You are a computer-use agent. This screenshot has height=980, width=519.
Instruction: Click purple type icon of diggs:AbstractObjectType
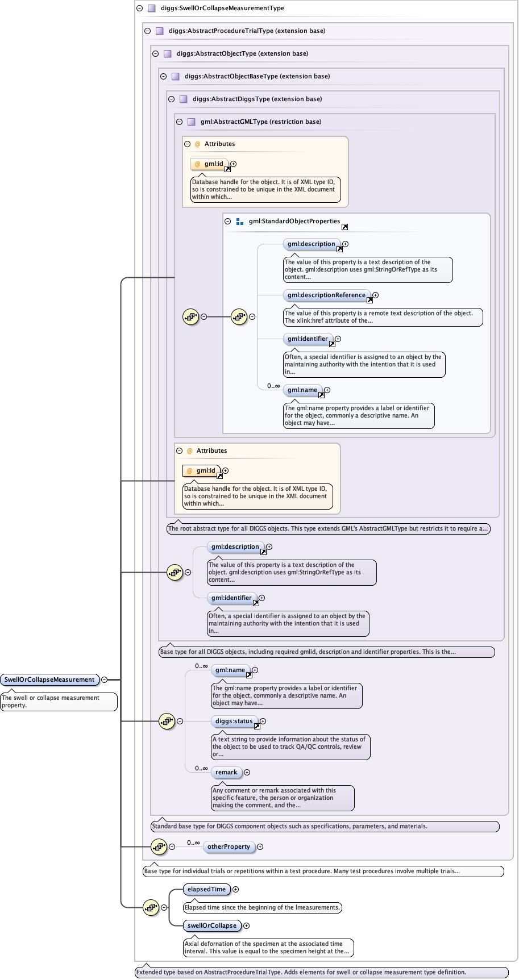(167, 54)
